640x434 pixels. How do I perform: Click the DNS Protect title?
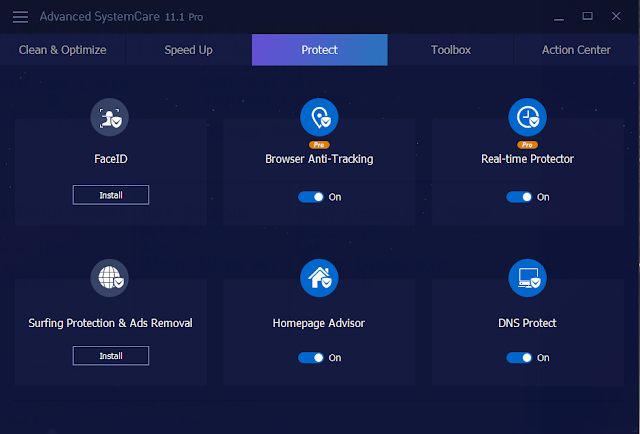coord(527,323)
